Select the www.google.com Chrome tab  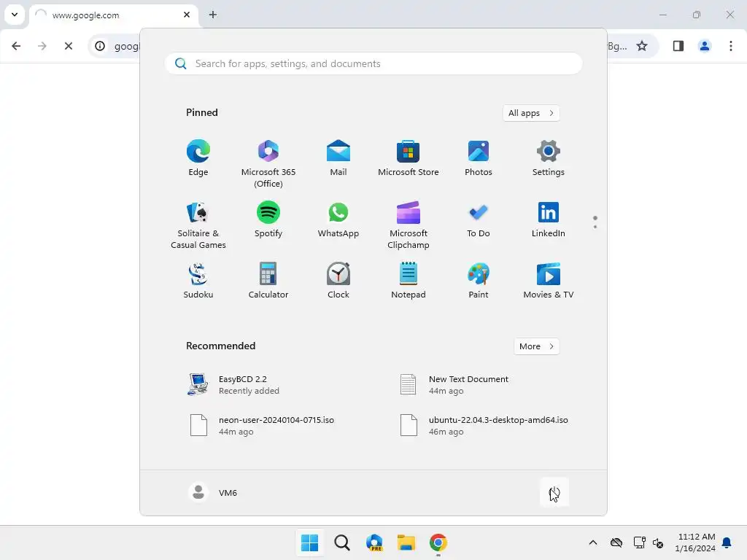pyautogui.click(x=113, y=15)
